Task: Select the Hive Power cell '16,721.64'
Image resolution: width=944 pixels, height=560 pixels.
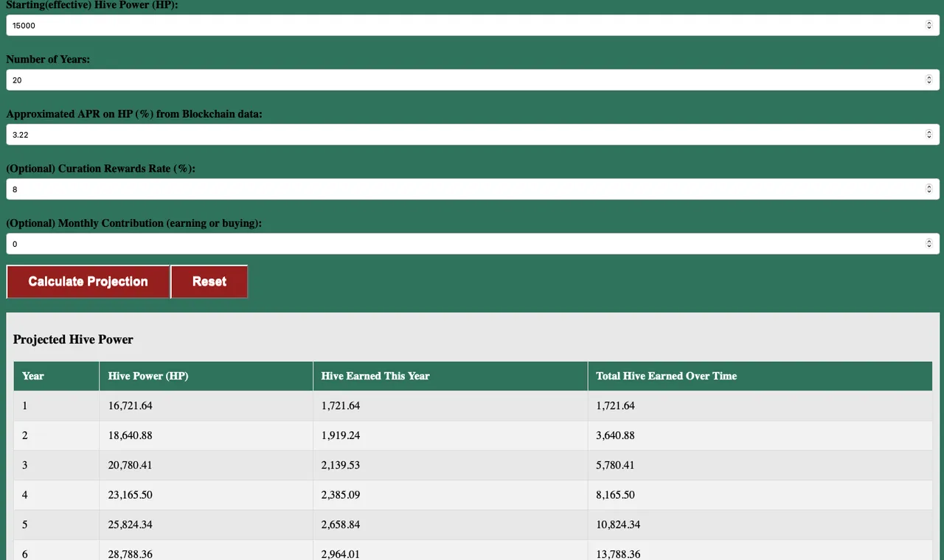Action: 206,406
